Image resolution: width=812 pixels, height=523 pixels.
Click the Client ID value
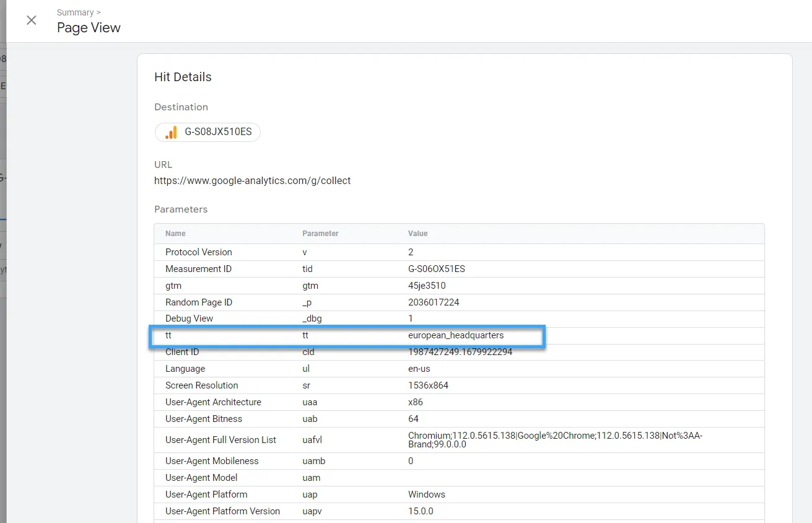click(x=460, y=352)
